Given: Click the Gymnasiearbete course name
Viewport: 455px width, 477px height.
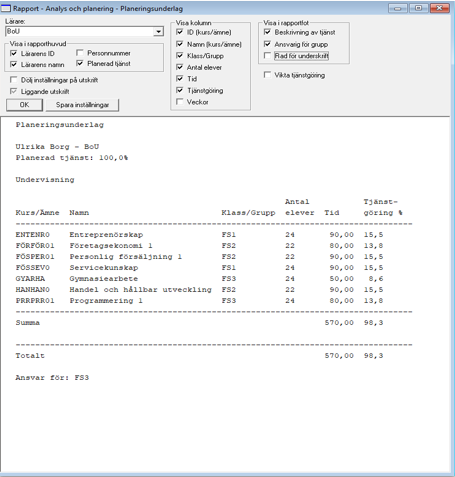Looking at the screenshot, I should pyautogui.click(x=104, y=279).
